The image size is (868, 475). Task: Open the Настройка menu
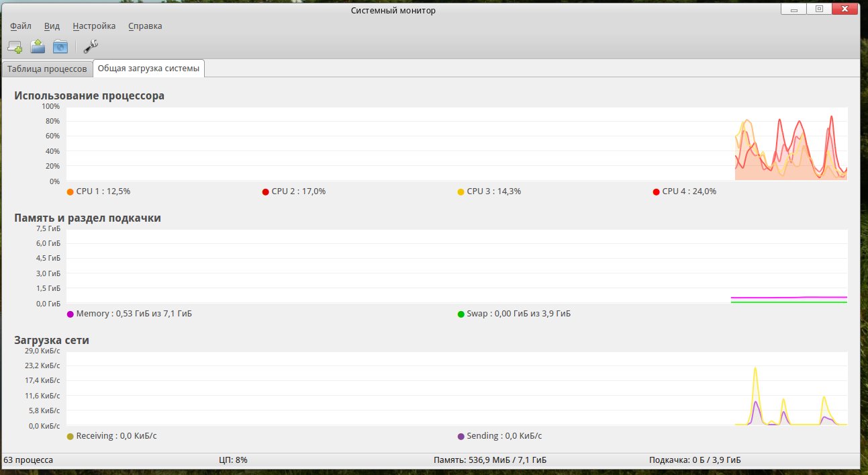94,26
